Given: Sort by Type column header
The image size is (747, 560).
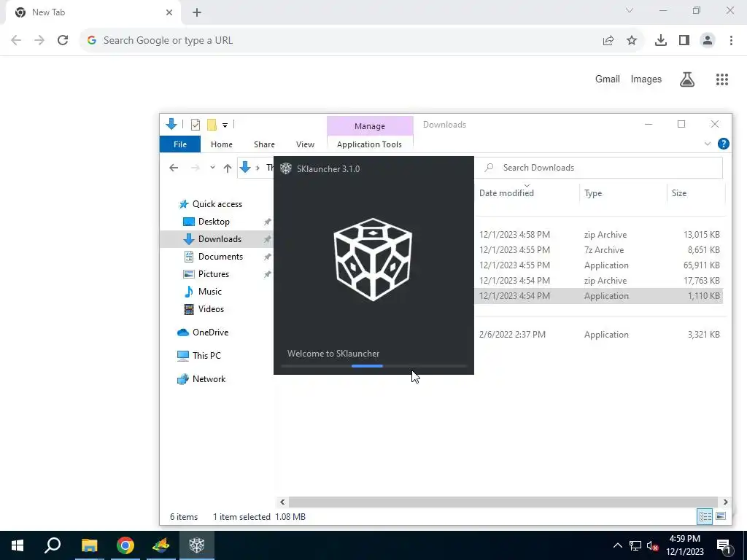Looking at the screenshot, I should coord(593,192).
